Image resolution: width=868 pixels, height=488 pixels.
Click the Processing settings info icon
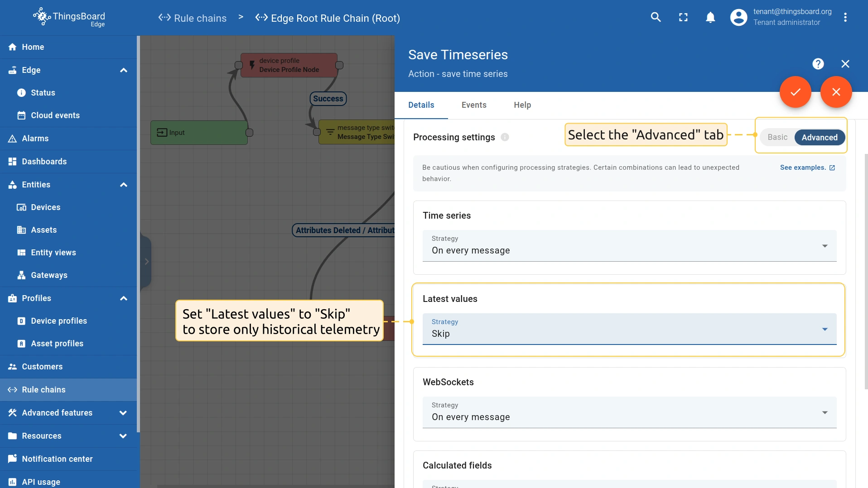point(505,137)
